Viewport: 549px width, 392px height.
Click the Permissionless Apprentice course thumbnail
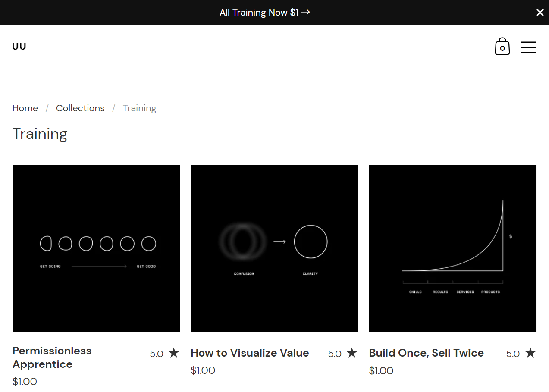96,248
